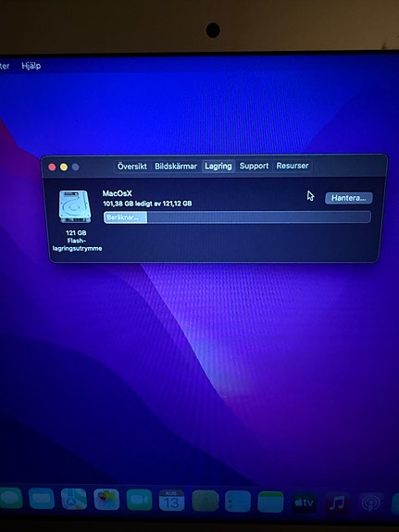Open Calendar showing Aug 13
This screenshot has width=399, height=532.
[x=171, y=501]
